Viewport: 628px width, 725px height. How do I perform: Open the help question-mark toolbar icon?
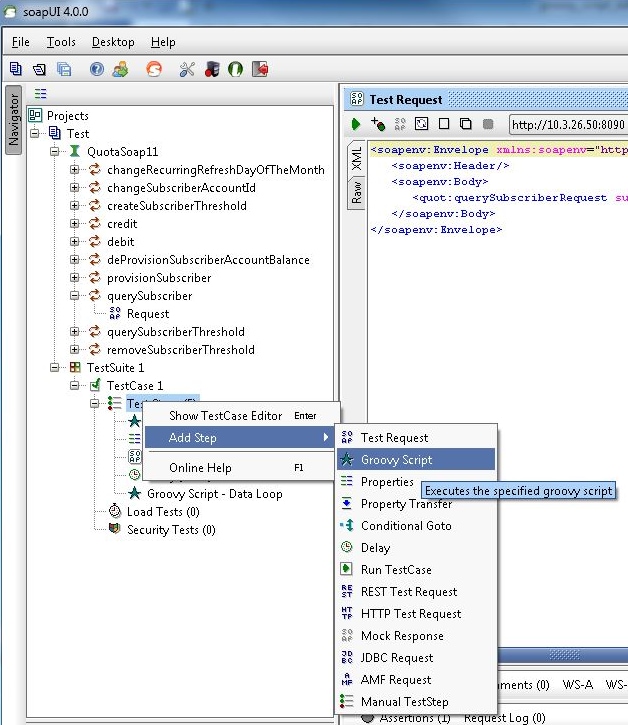coord(97,70)
